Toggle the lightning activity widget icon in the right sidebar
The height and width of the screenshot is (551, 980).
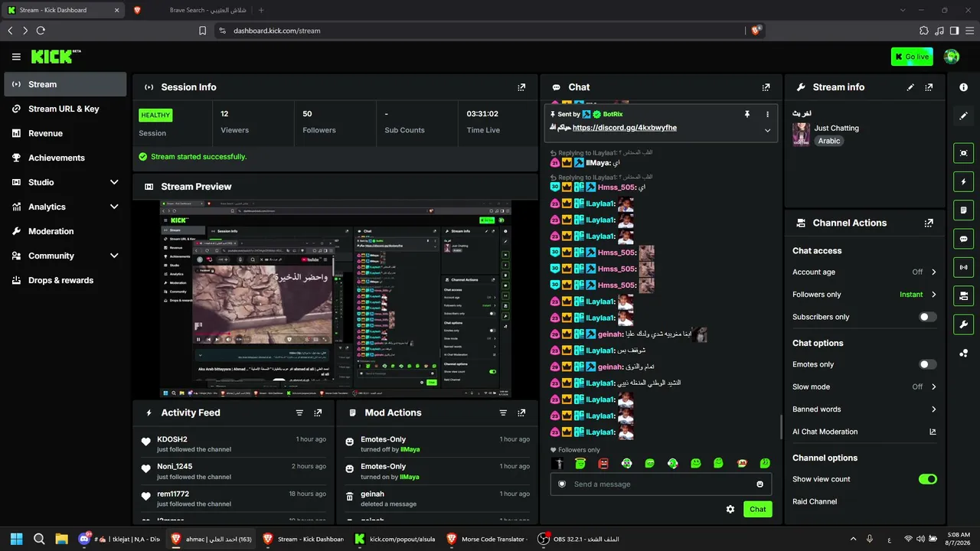(x=963, y=181)
